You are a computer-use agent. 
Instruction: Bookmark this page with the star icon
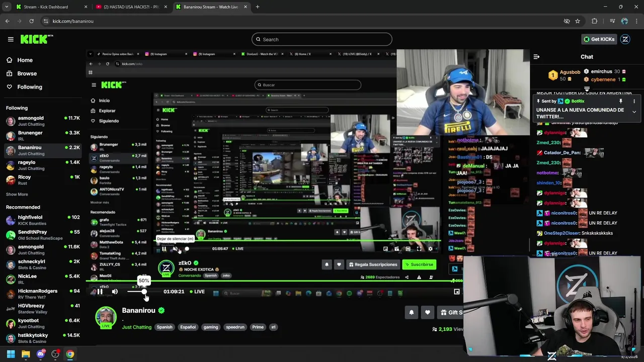coord(578,21)
